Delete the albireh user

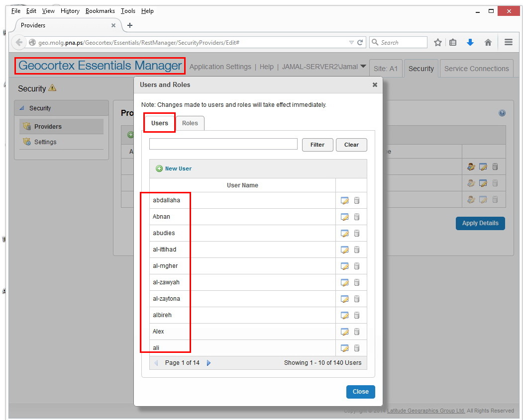coord(357,315)
